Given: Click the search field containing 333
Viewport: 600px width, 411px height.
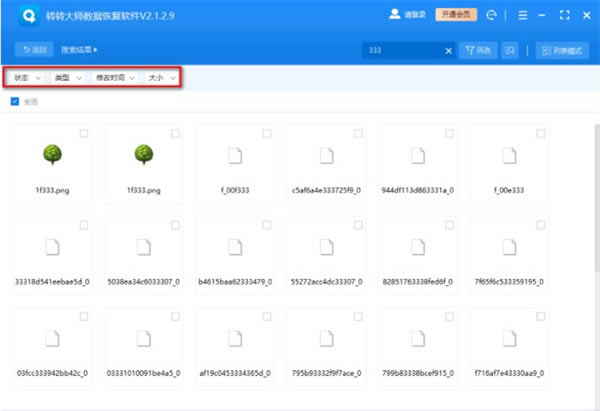Looking at the screenshot, I should (400, 49).
